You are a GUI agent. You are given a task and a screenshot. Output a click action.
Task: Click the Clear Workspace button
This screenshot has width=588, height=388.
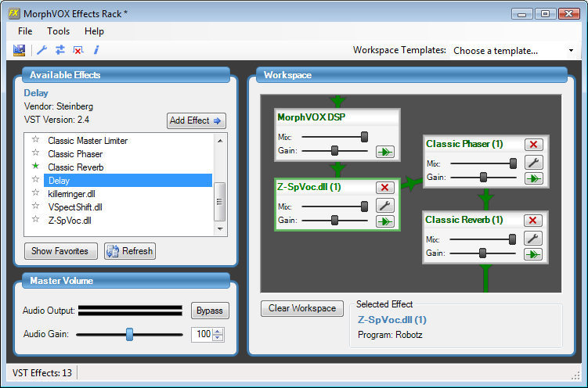coord(301,308)
